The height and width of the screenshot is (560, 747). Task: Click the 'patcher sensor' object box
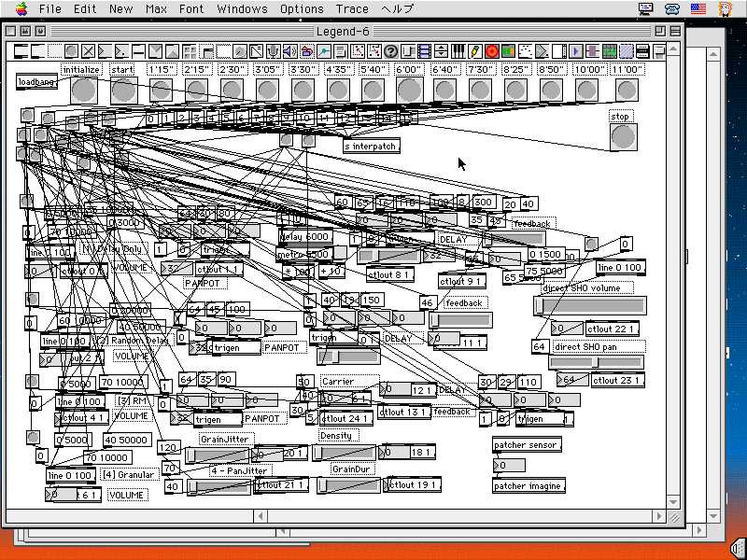pos(527,445)
